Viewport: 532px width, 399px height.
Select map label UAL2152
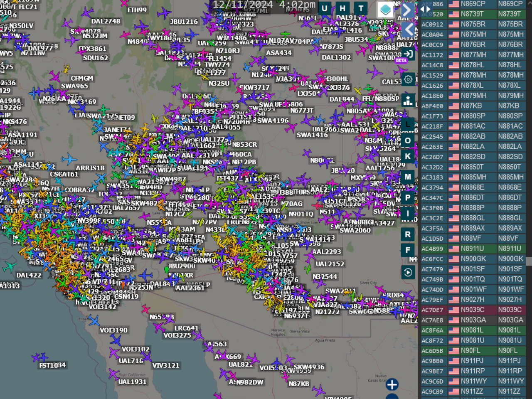pyautogui.click(x=330, y=264)
